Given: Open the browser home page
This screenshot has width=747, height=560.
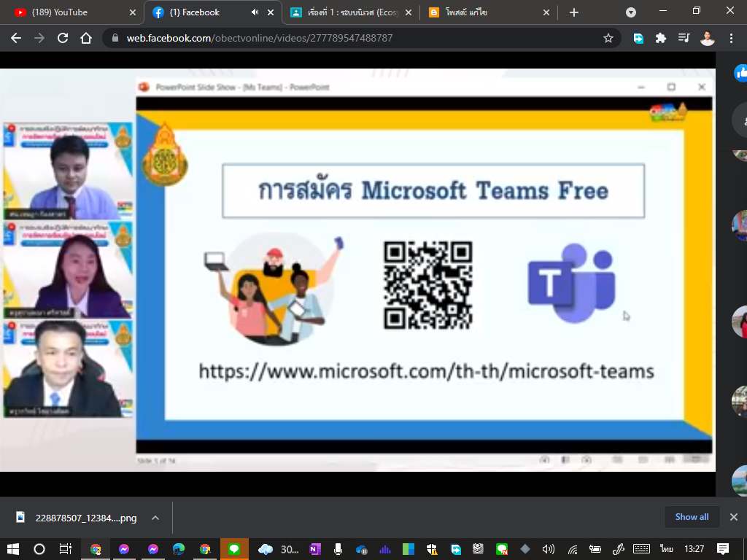Looking at the screenshot, I should click(86, 38).
